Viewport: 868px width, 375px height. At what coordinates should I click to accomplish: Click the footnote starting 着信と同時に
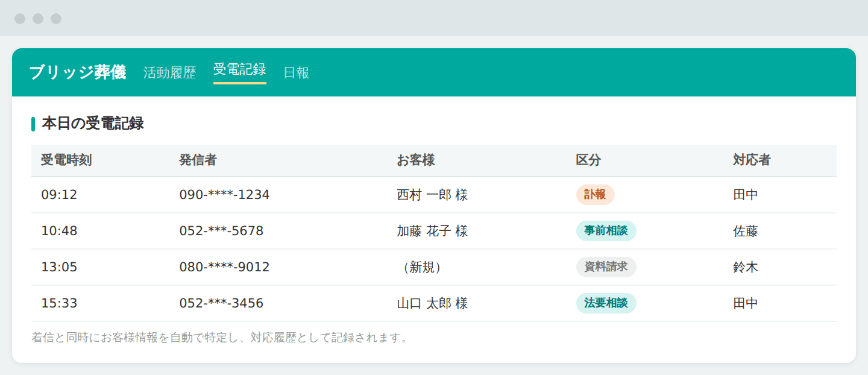220,338
